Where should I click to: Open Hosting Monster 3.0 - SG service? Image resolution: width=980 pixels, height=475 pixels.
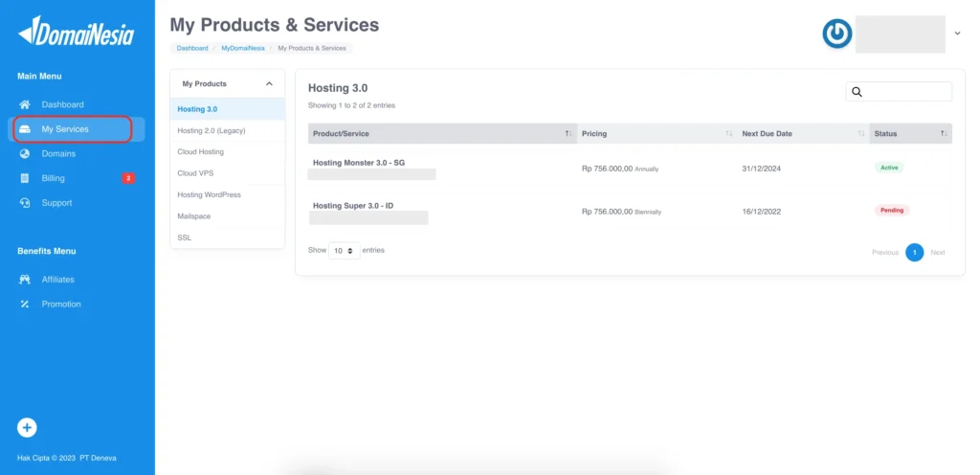(x=359, y=163)
